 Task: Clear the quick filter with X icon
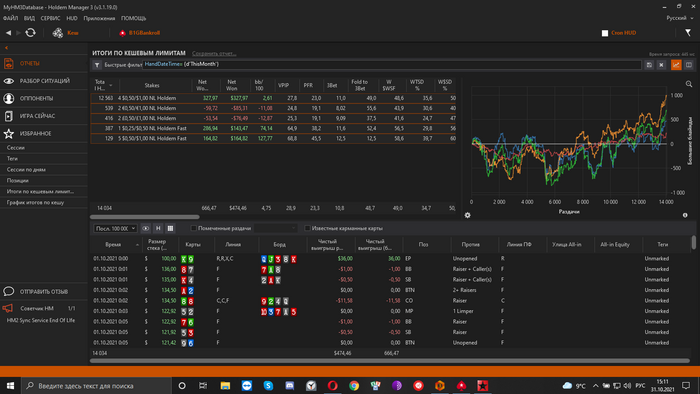click(x=661, y=65)
